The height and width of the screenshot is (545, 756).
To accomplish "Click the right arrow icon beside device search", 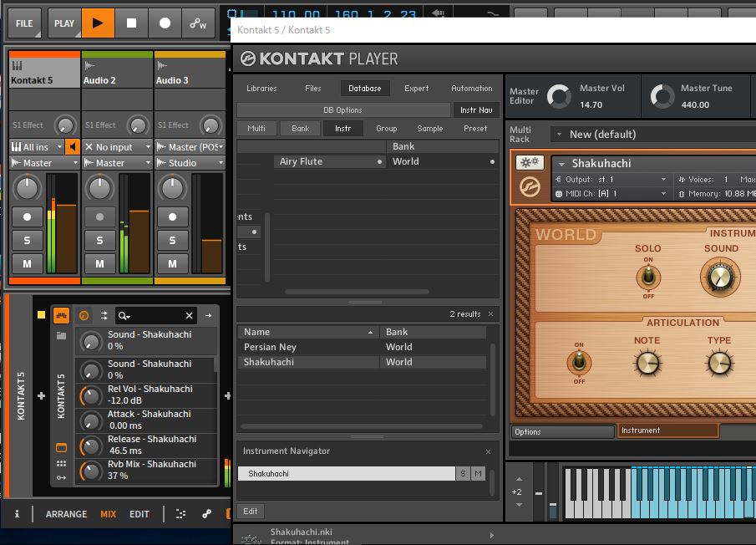I will click(208, 315).
